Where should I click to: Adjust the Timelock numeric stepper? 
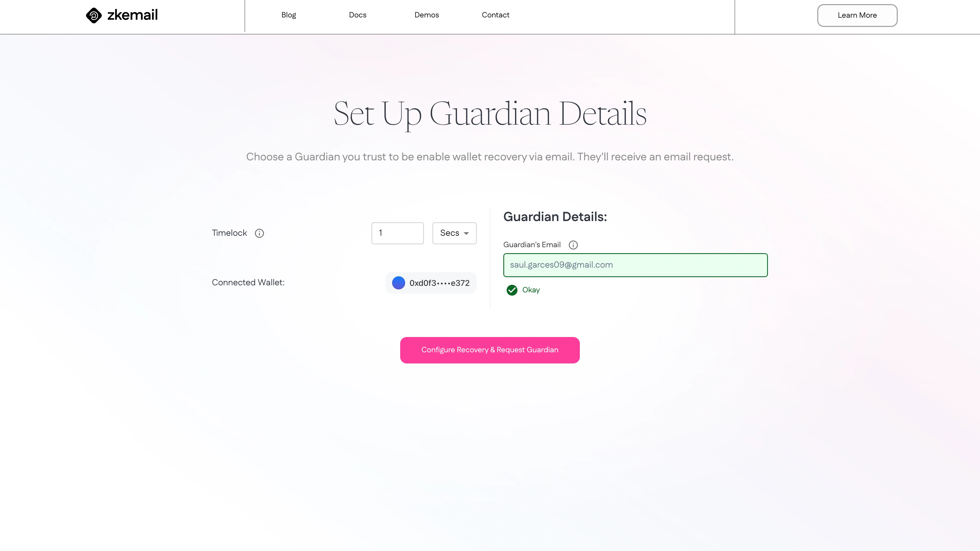pos(397,233)
